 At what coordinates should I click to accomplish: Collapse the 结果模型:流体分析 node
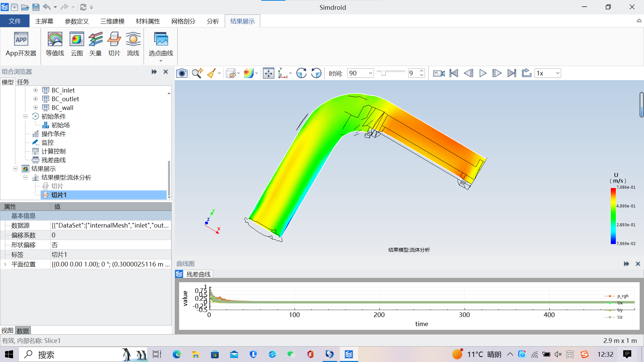[x=25, y=177]
